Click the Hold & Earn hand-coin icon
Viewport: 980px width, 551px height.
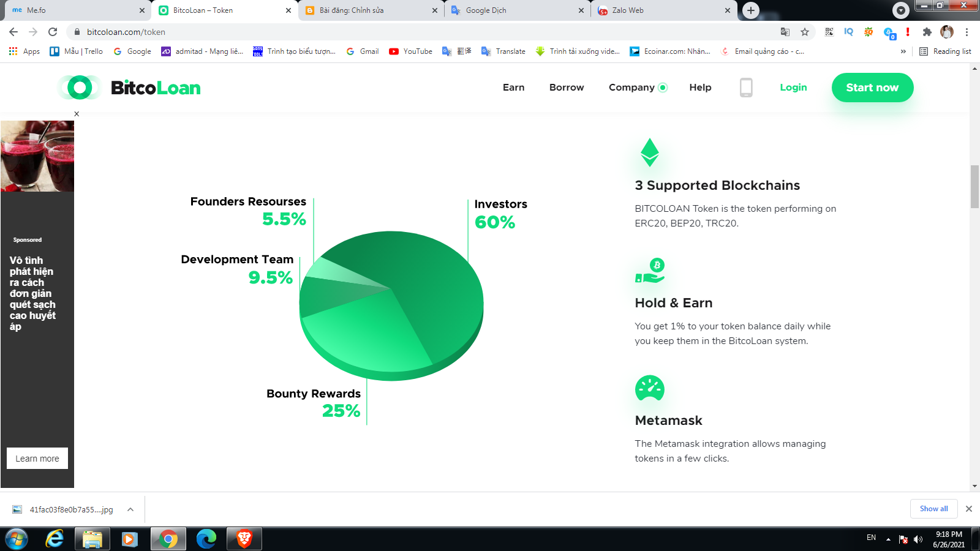click(x=650, y=270)
